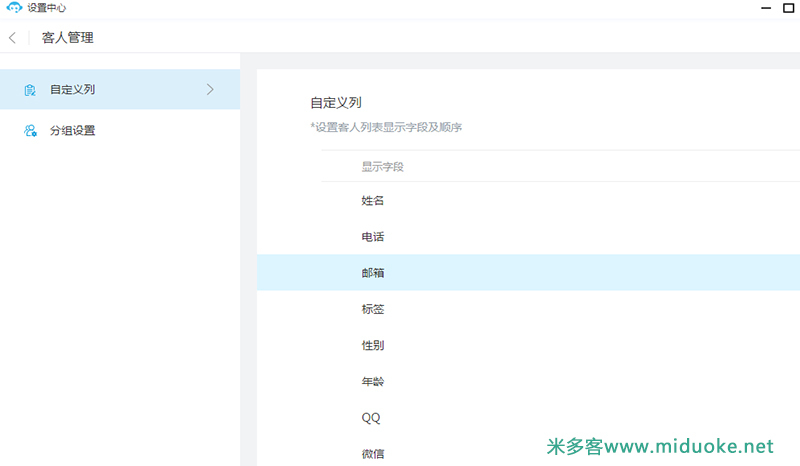Click the highlighted 邮箱 field row
The width and height of the screenshot is (800, 466).
pos(372,273)
